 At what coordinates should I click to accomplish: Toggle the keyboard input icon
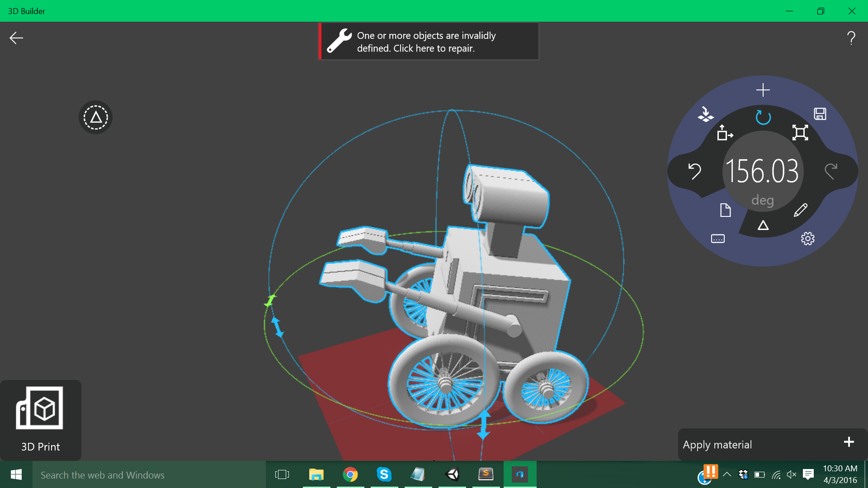tap(718, 239)
